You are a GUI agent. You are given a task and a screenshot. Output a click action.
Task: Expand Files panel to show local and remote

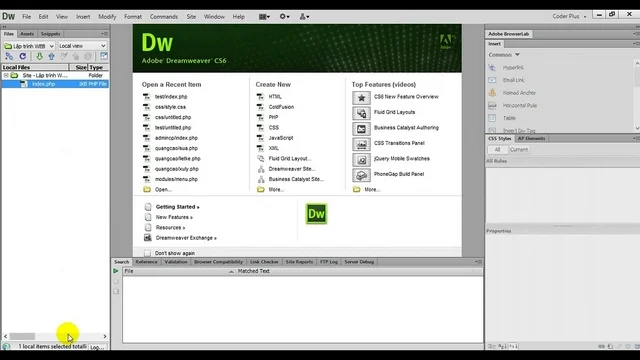104,56
